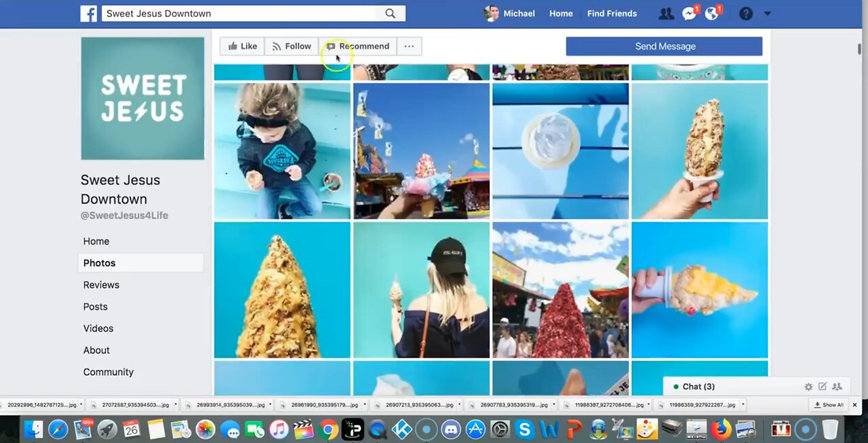This screenshot has height=443, width=868.
Task: Click the Sweet Jesus page profile logo
Action: 142,98
